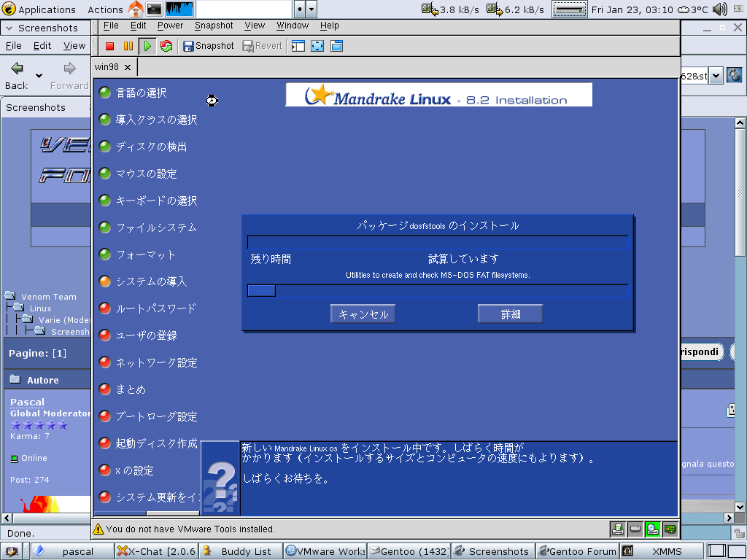
Task: Click the panel command entry field
Action: (x=244, y=9)
